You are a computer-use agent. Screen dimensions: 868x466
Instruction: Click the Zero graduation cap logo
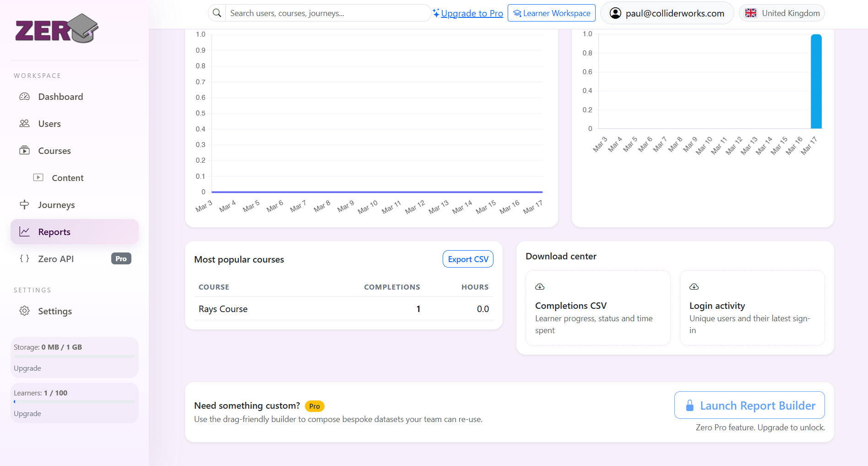tap(57, 28)
